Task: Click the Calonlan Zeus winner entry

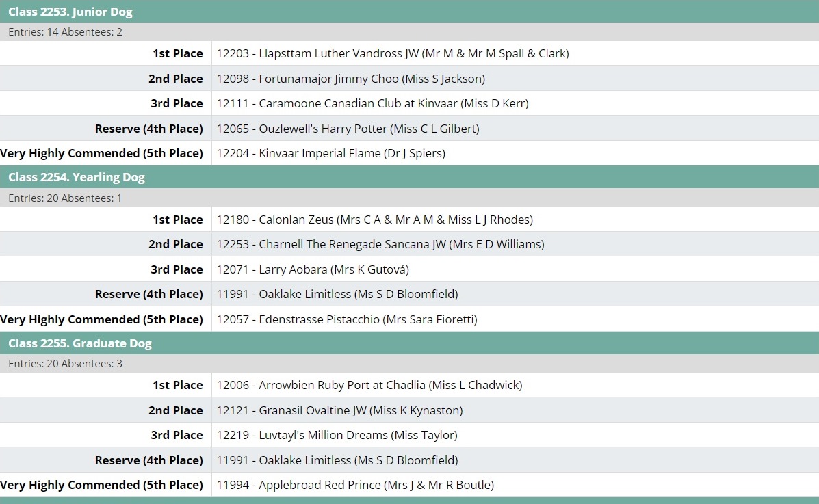Action: [375, 220]
